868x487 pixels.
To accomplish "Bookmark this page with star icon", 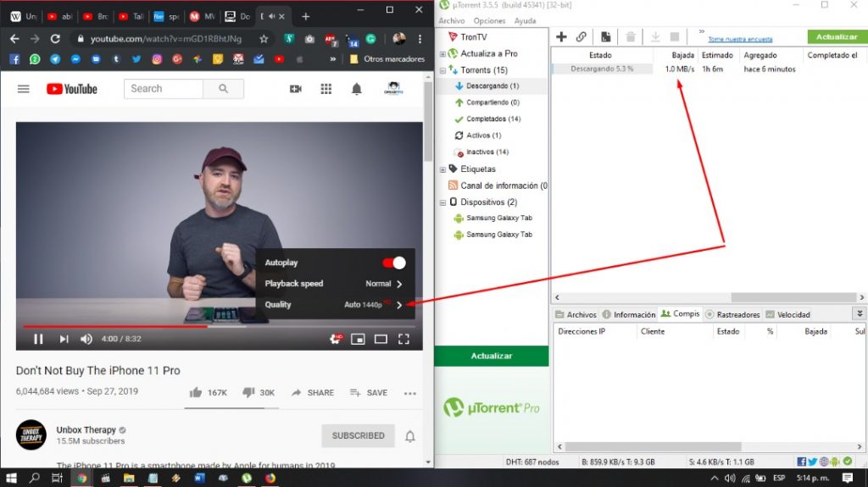I will point(264,39).
